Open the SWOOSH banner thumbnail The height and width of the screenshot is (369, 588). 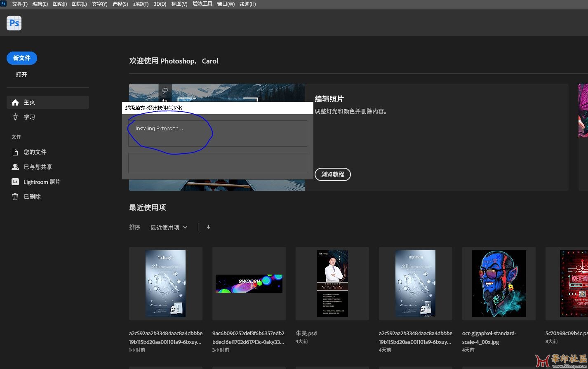pyautogui.click(x=249, y=284)
